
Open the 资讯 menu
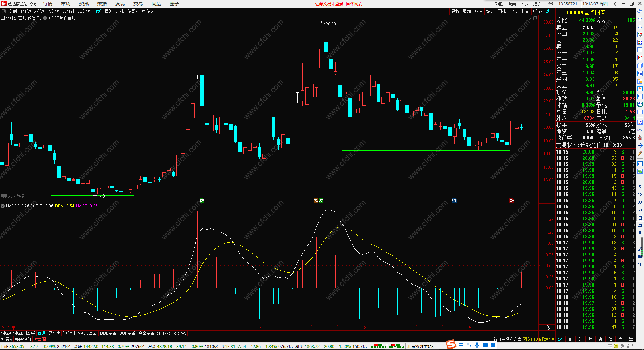[x=84, y=4]
